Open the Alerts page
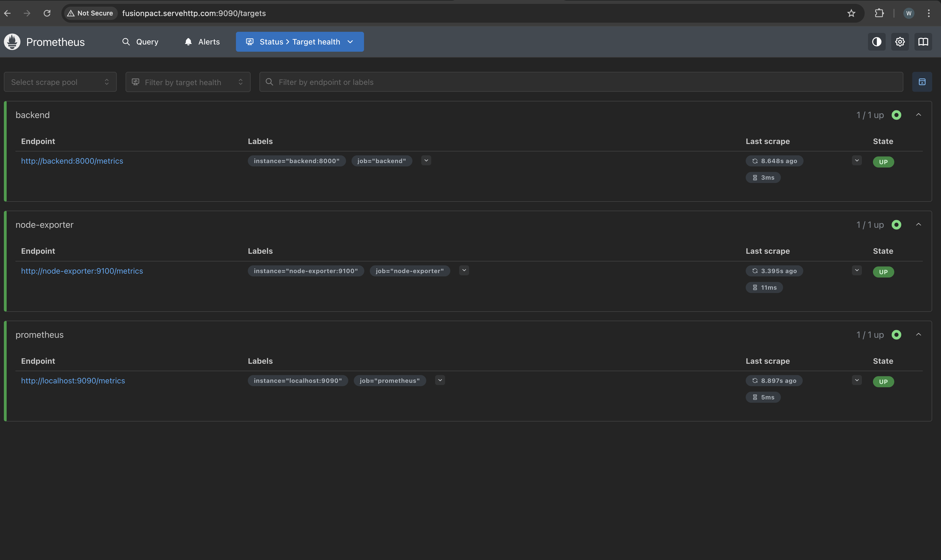This screenshot has width=941, height=560. tap(202, 41)
